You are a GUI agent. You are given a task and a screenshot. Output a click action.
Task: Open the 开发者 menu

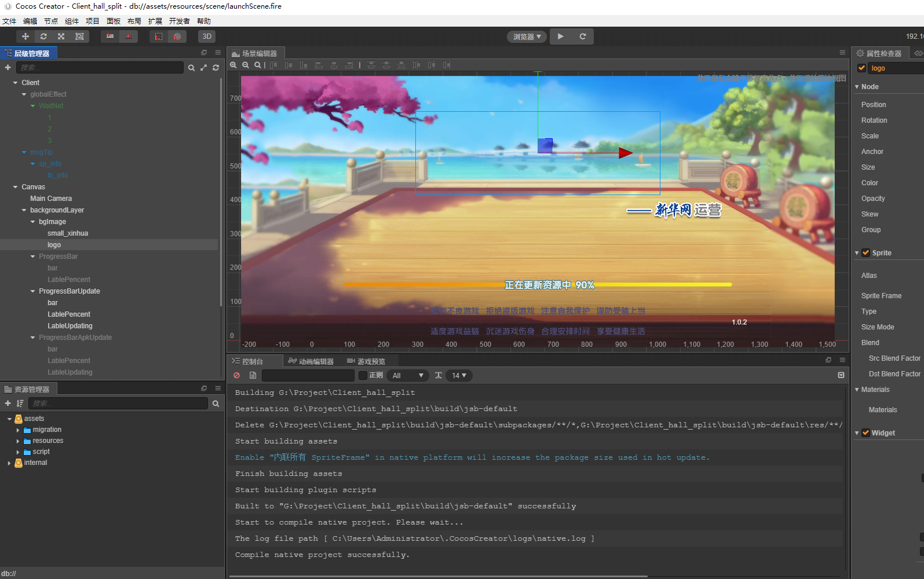[x=180, y=21]
